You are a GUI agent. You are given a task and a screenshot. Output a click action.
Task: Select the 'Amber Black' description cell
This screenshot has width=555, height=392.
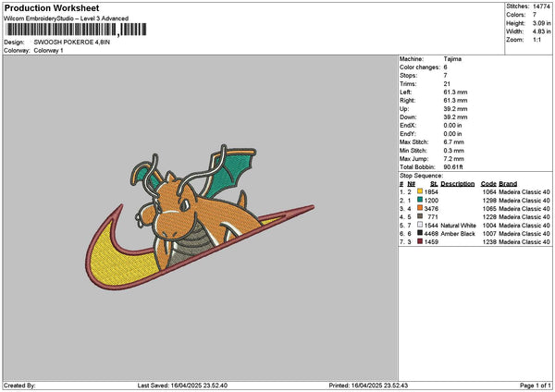[x=458, y=234]
